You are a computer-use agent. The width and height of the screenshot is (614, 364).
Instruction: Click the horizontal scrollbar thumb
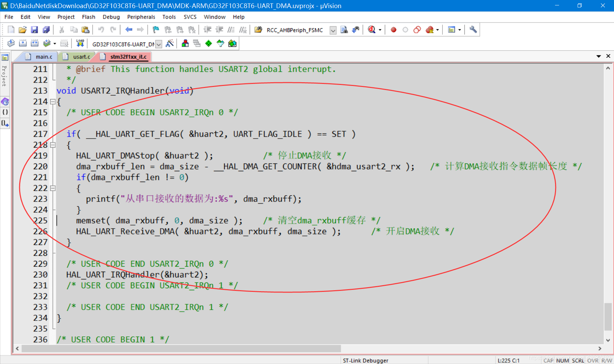coord(181,348)
